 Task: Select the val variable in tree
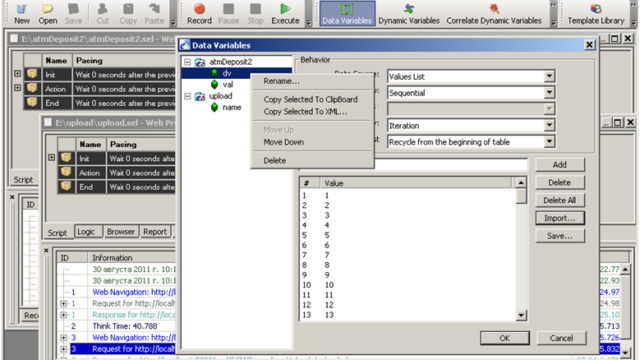[228, 84]
